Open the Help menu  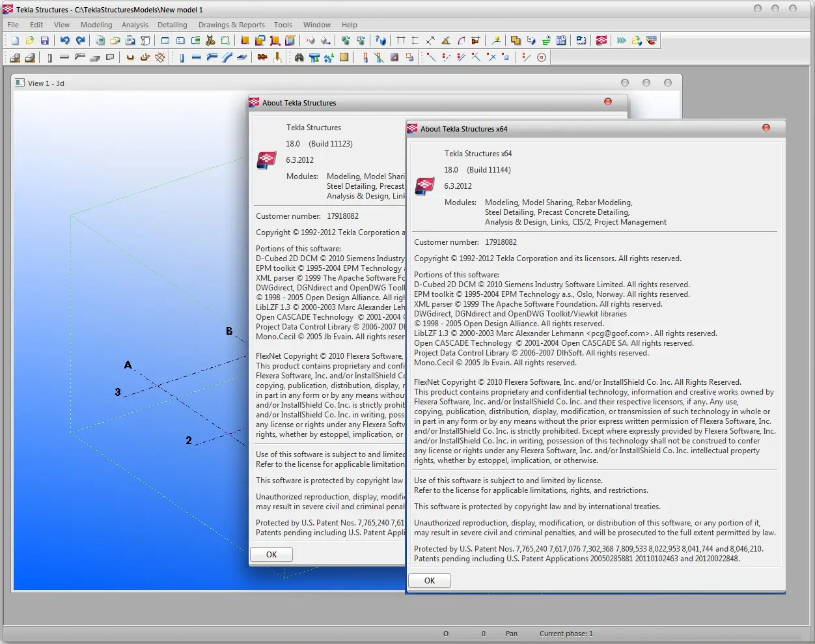tap(350, 25)
